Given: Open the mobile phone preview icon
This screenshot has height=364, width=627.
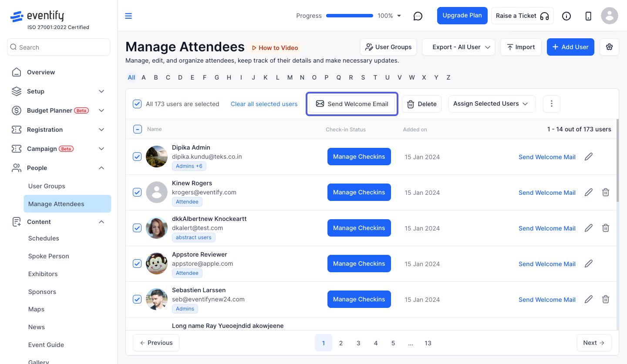Looking at the screenshot, I should 588,16.
